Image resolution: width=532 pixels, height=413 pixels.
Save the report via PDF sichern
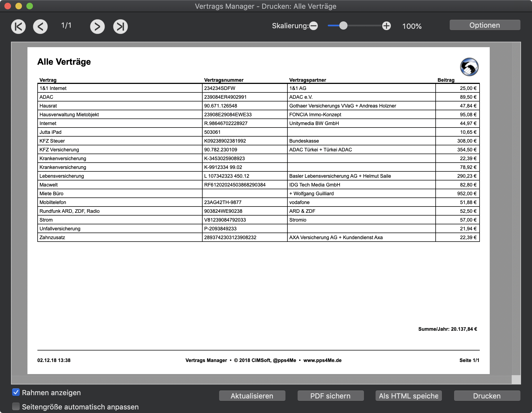[331, 396]
